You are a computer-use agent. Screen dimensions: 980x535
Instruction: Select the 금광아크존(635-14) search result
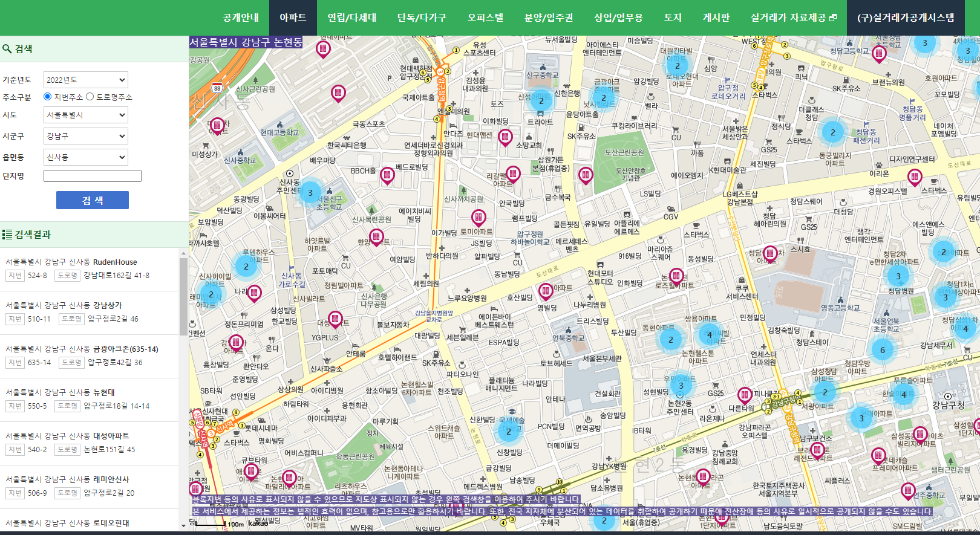tap(90, 356)
